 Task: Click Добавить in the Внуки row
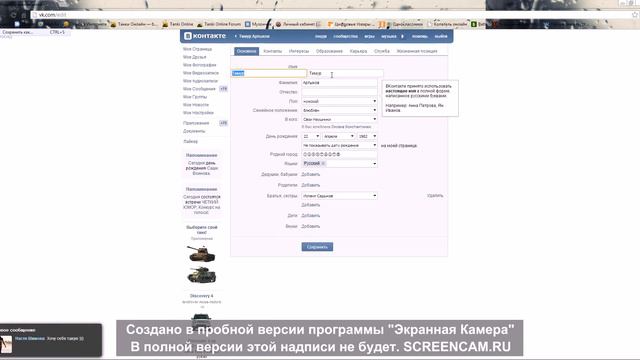point(311,226)
